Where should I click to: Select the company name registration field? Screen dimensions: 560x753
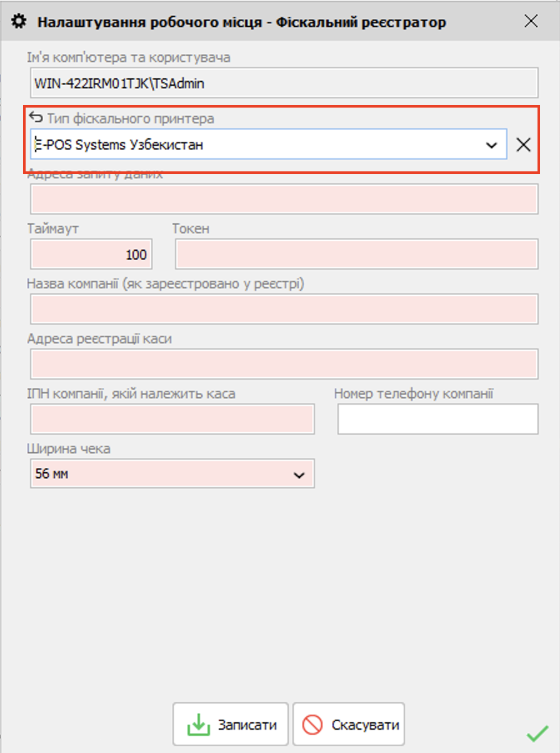[x=284, y=309]
